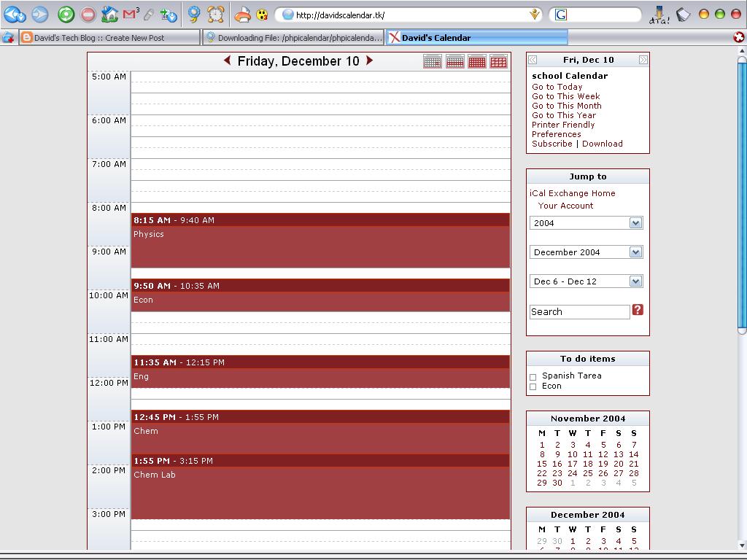The height and width of the screenshot is (560, 747).
Task: Click the blue swirl icon in the toolbar
Action: 193,15
